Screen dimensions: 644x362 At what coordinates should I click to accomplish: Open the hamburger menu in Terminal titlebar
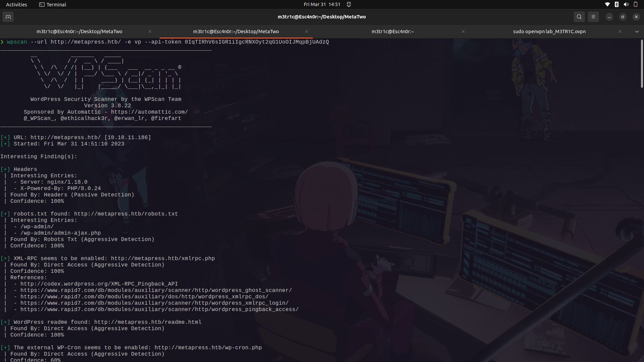[593, 16]
